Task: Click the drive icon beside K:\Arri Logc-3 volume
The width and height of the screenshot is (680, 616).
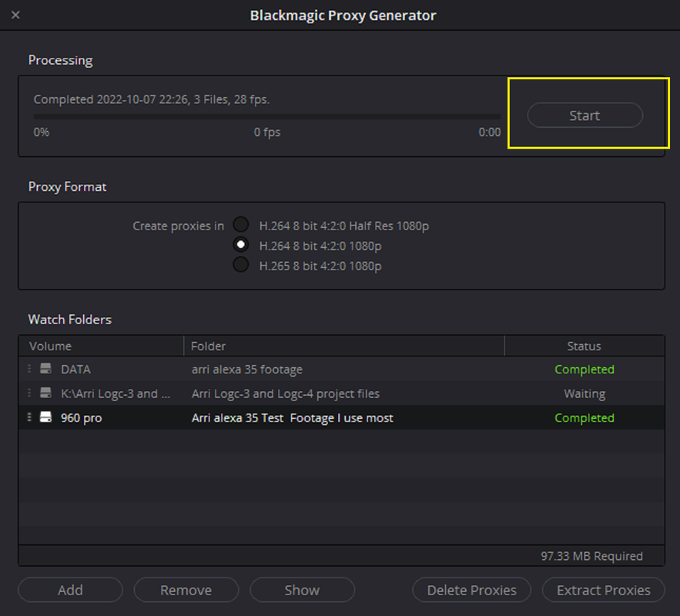Action: click(x=45, y=393)
